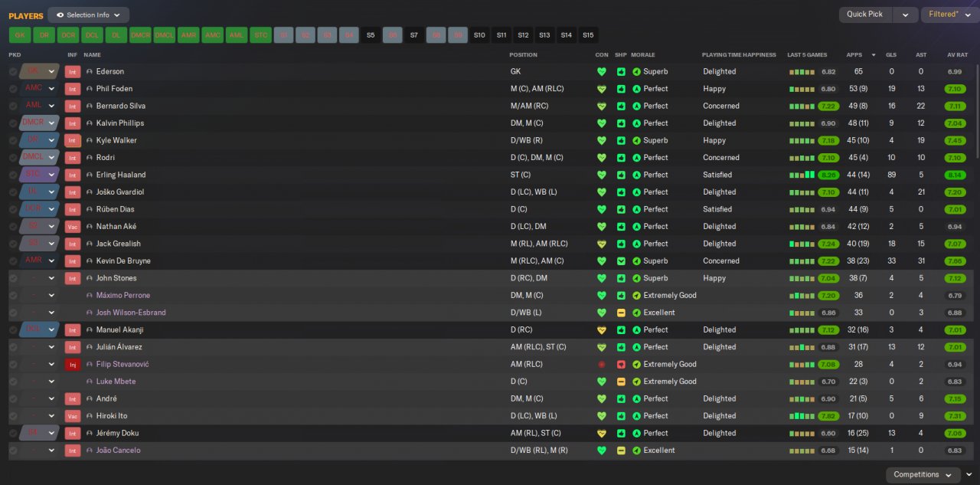Click Manuel Akanji's yellow condition heart

click(x=601, y=329)
